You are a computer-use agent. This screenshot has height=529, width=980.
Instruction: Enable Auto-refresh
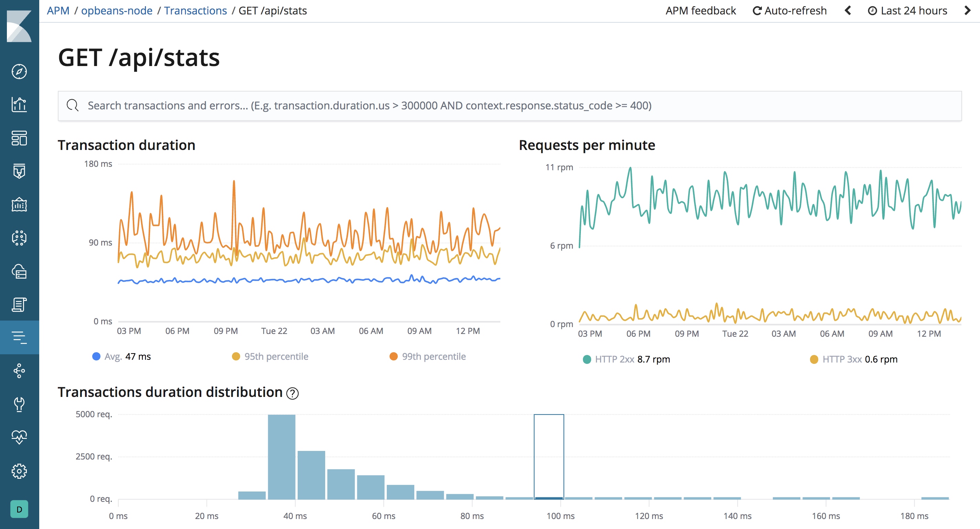coord(790,10)
